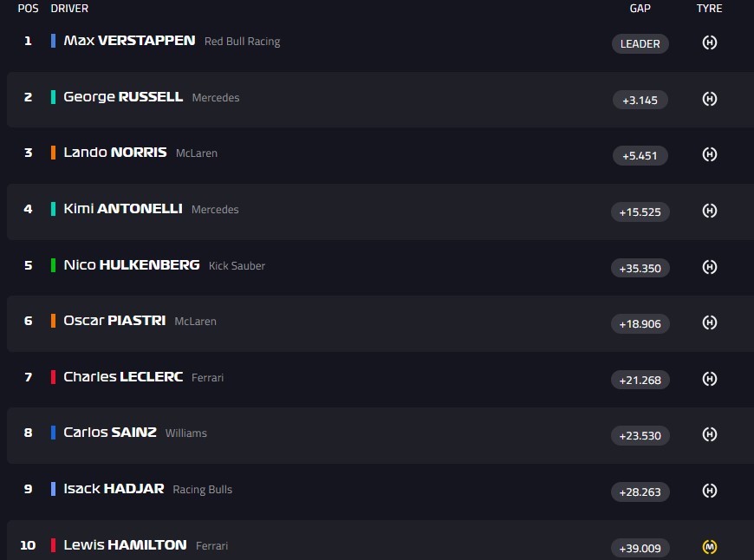
Task: Click the Kick Sauber team label
Action: pyautogui.click(x=237, y=266)
